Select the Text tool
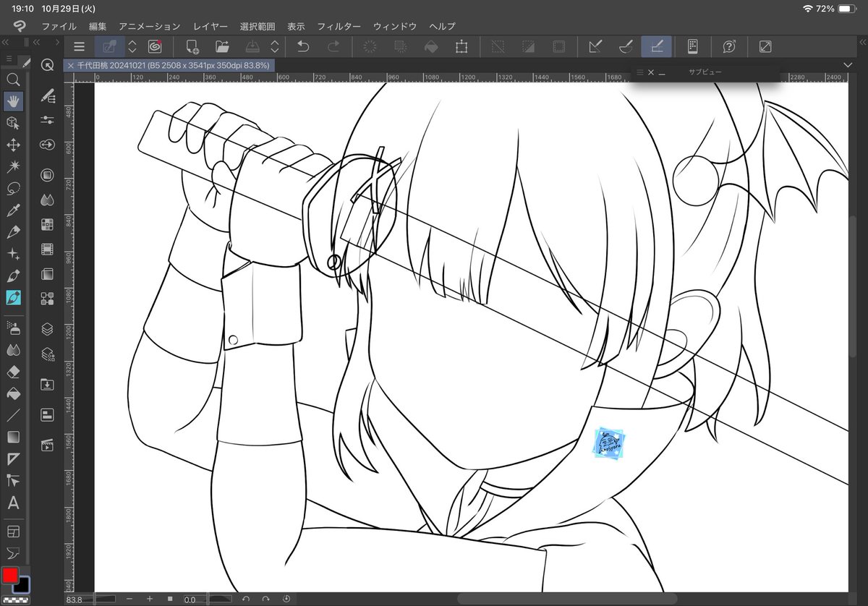The height and width of the screenshot is (606, 868). click(12, 503)
